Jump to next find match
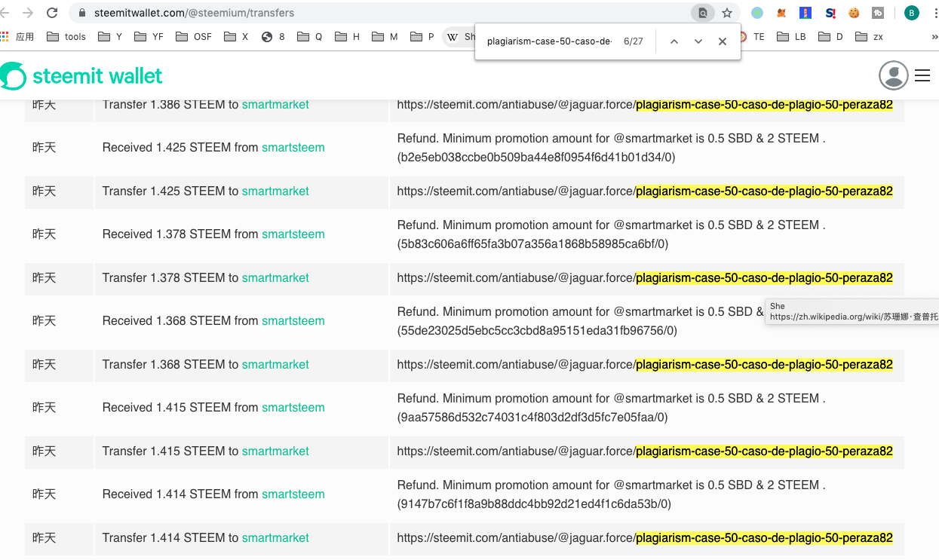The height and width of the screenshot is (560, 939). pyautogui.click(x=698, y=41)
